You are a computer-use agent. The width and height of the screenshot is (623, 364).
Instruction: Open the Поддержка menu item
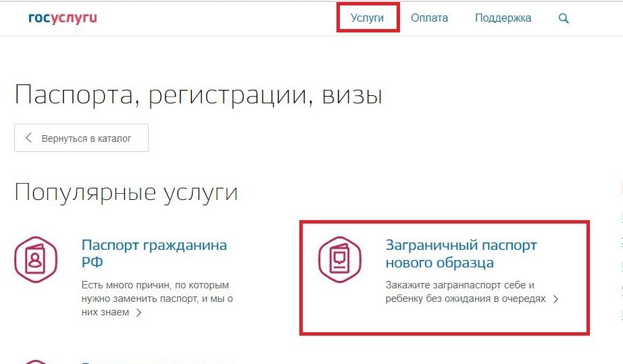coord(503,18)
